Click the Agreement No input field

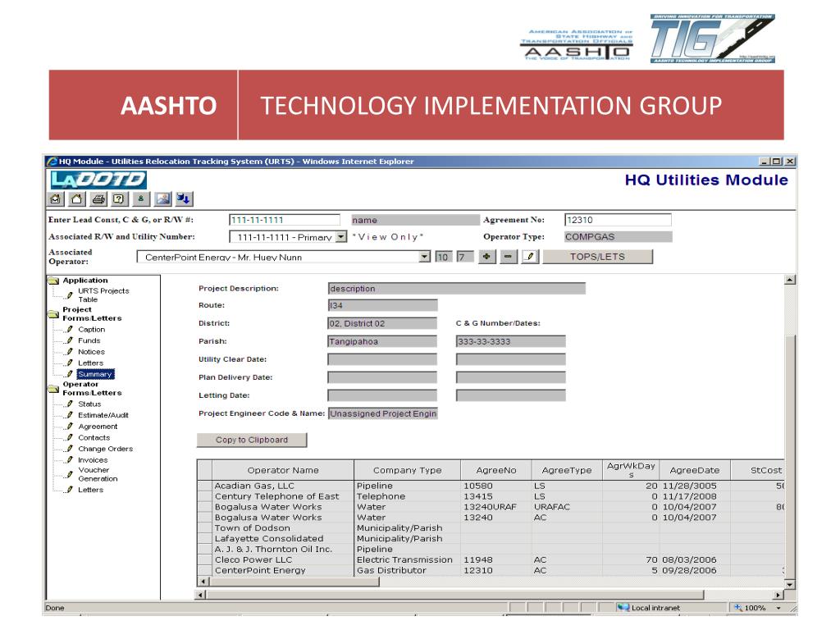click(618, 220)
